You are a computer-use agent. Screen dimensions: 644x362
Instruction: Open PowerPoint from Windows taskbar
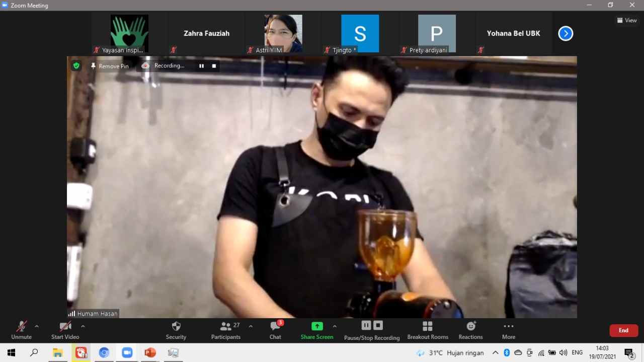(150, 352)
